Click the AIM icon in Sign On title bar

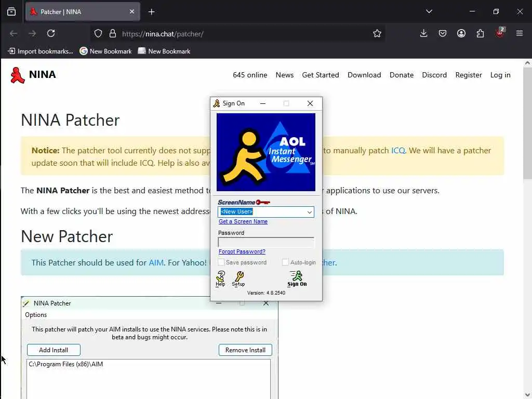(x=217, y=103)
